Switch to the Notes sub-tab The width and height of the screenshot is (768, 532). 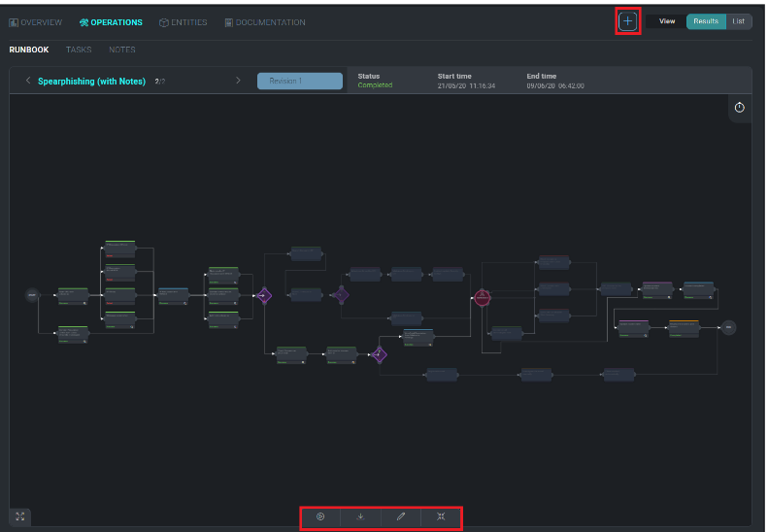click(122, 50)
